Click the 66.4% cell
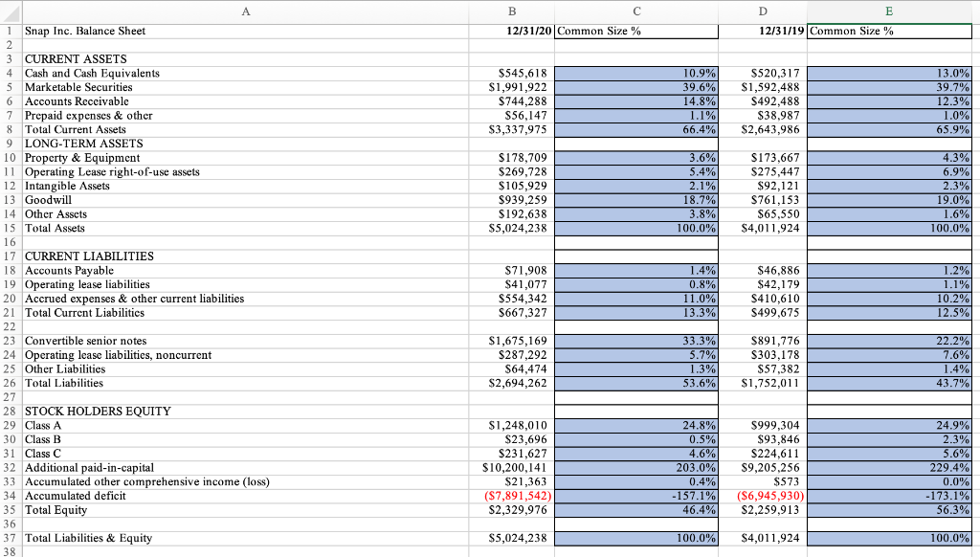This screenshot has height=557, width=980. (x=636, y=129)
